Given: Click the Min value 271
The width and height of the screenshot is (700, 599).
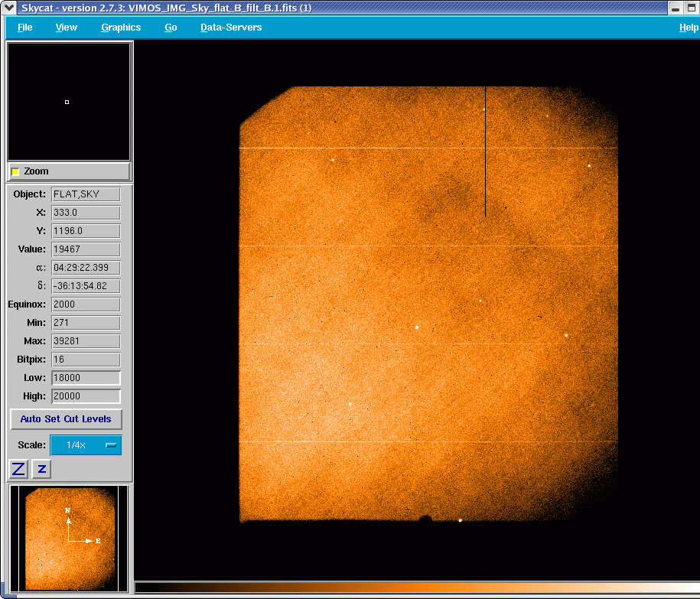Looking at the screenshot, I should [86, 322].
